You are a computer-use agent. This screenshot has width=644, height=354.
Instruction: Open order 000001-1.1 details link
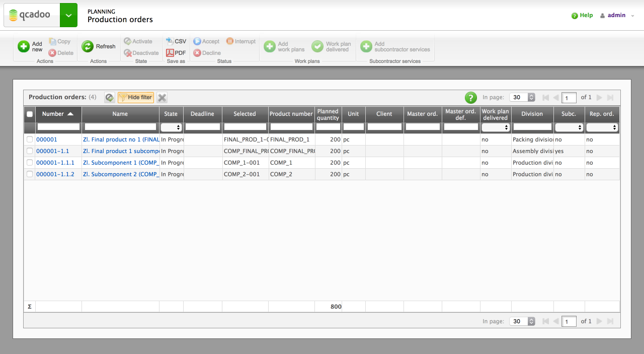(x=52, y=151)
